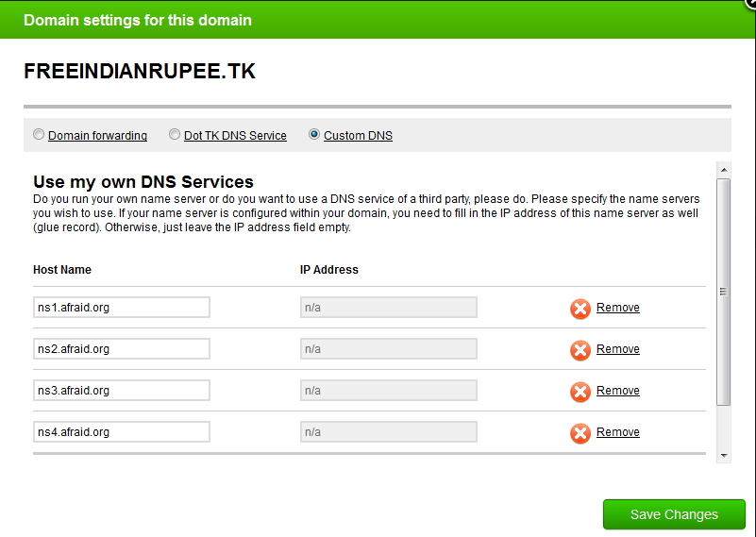Click the vertical scrollbar thumb
Viewport: 756px width, 537px height.
pos(724,293)
